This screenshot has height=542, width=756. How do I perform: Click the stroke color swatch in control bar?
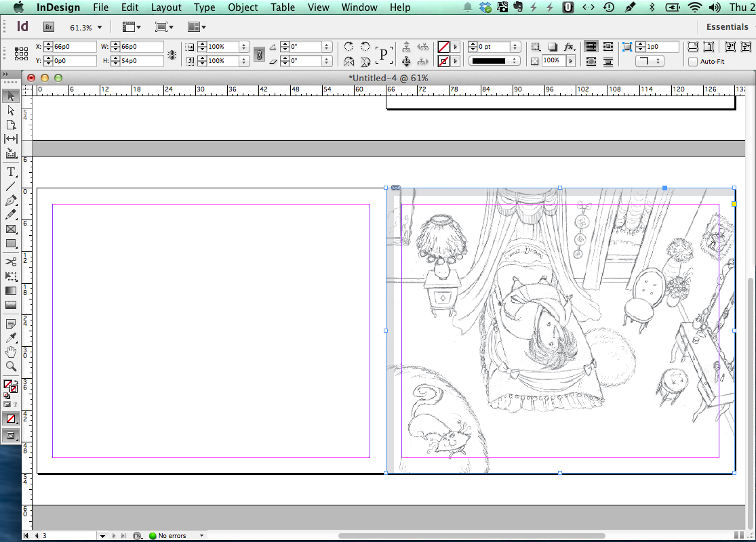point(443,61)
